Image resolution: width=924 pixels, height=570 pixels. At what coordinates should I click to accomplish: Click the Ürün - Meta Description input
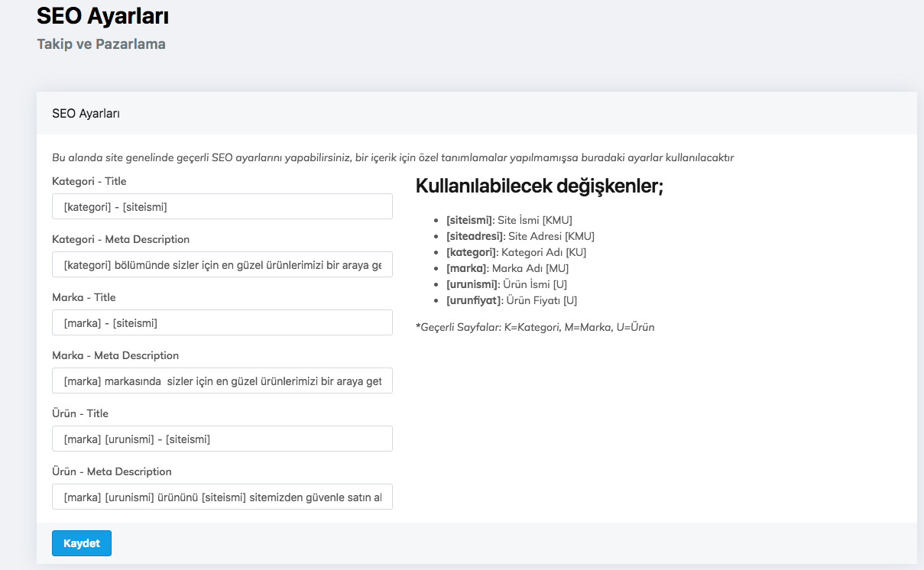coord(222,496)
